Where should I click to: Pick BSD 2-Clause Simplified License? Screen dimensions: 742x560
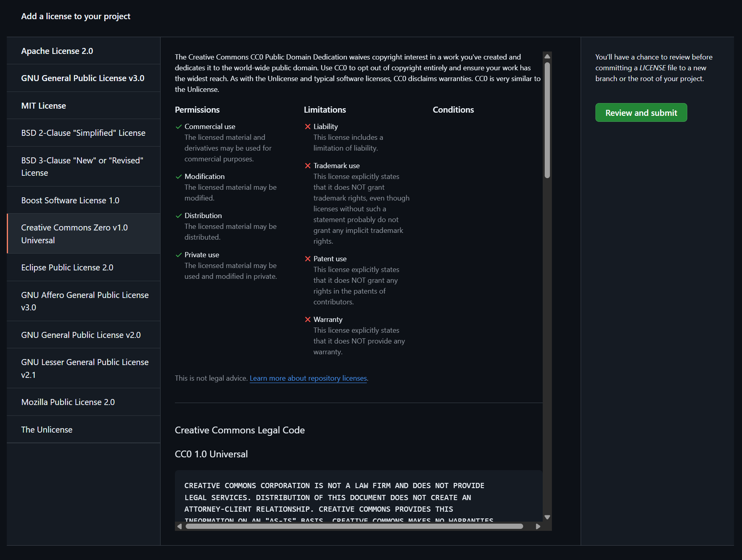click(x=83, y=133)
